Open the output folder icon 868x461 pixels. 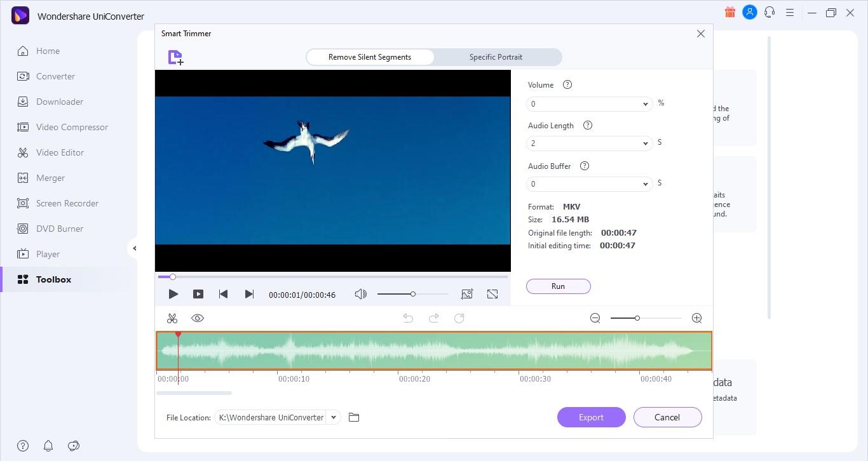pos(354,417)
